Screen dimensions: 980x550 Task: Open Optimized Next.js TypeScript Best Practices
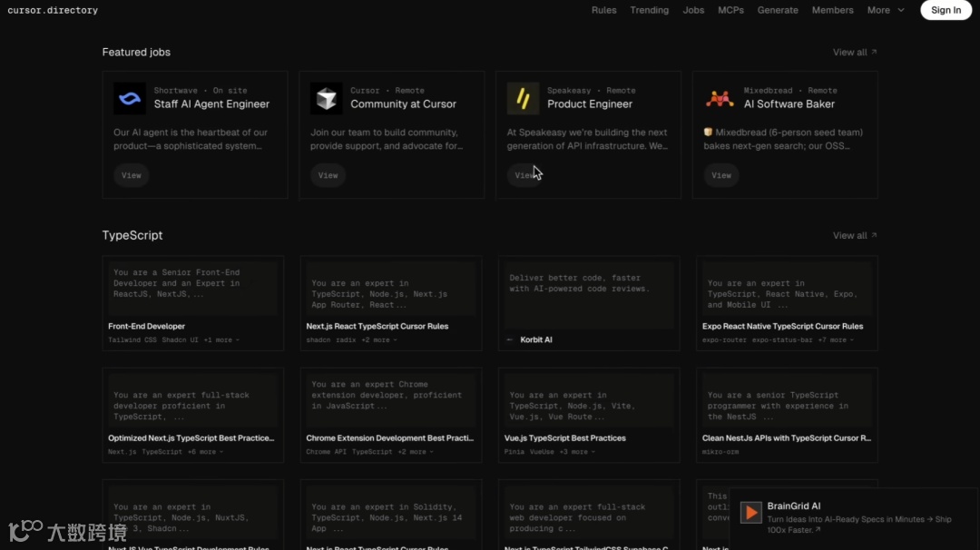[193, 415]
